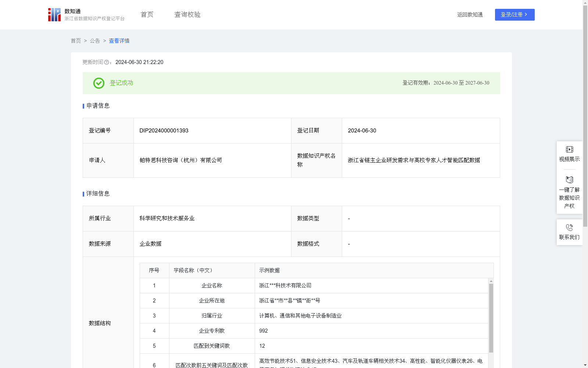This screenshot has height=368, width=588.
Task: Open the 首页 menu item
Action: click(147, 15)
